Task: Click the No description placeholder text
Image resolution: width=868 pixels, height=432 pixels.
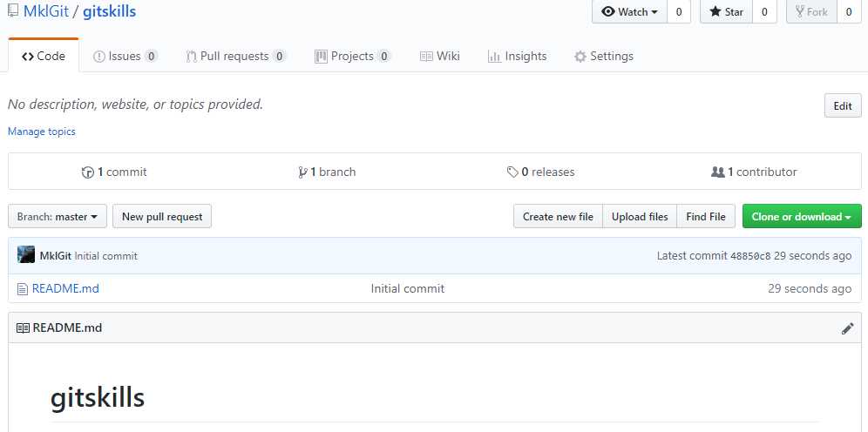Action: [135, 104]
